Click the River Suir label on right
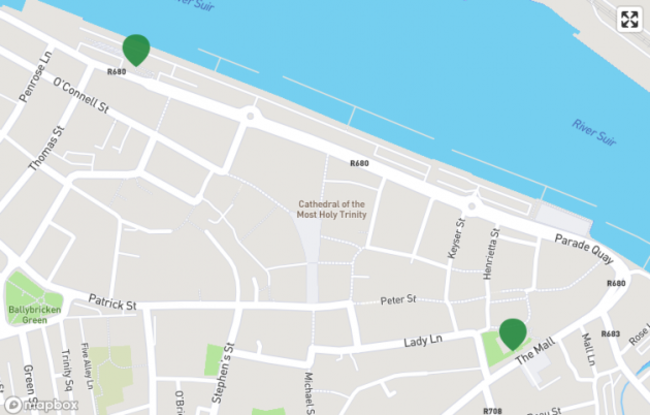650x415 pixels. coord(594,133)
